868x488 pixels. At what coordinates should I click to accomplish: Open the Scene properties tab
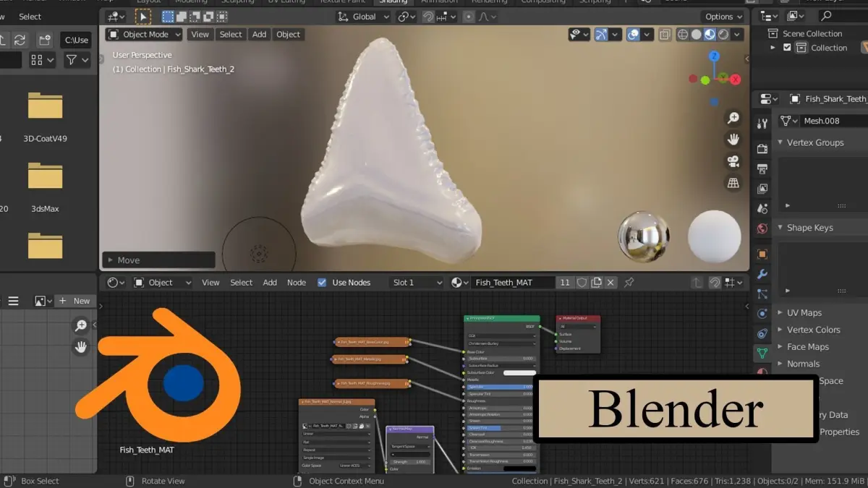click(762, 209)
